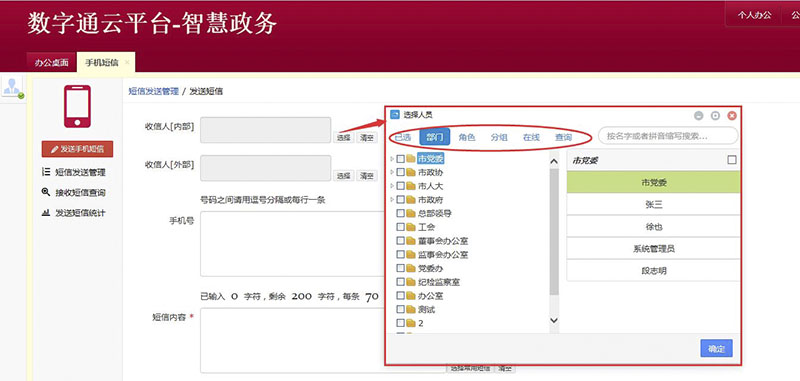Click the folder icon beside 工会
The height and width of the screenshot is (381, 800).
click(x=411, y=227)
